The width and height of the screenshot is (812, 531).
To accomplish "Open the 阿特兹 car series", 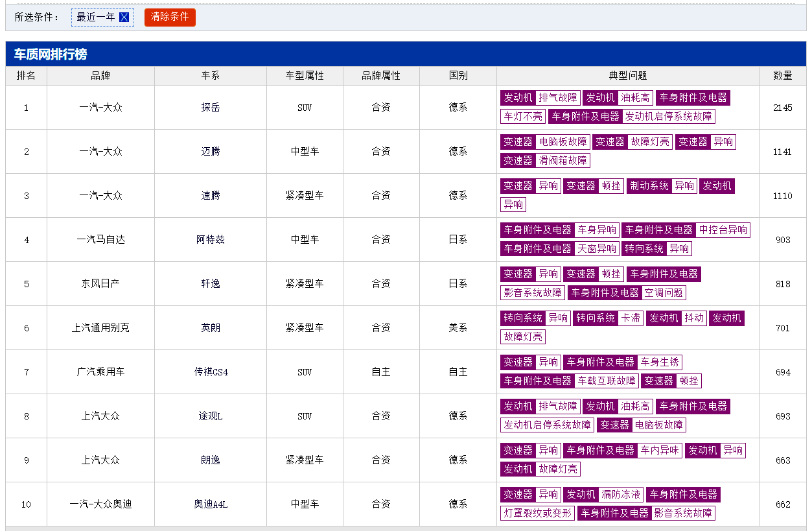I will click(x=211, y=240).
